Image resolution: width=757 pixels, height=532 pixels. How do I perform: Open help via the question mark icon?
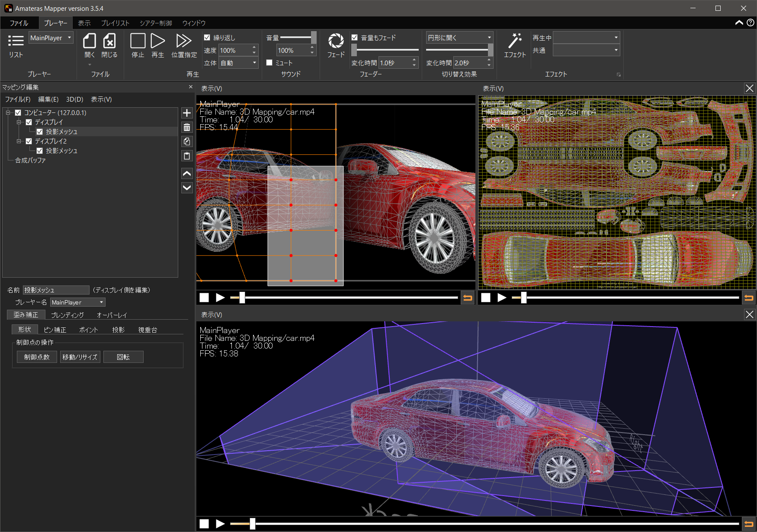click(x=751, y=22)
